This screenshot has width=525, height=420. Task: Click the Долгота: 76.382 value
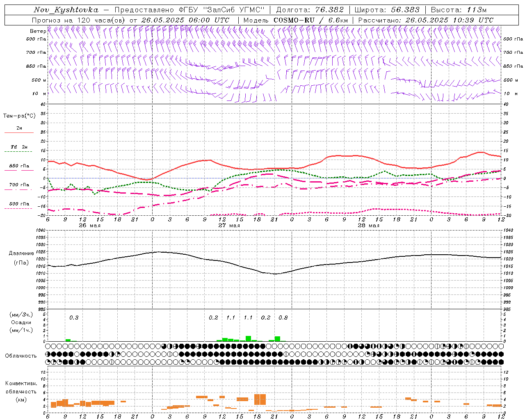(x=310, y=10)
